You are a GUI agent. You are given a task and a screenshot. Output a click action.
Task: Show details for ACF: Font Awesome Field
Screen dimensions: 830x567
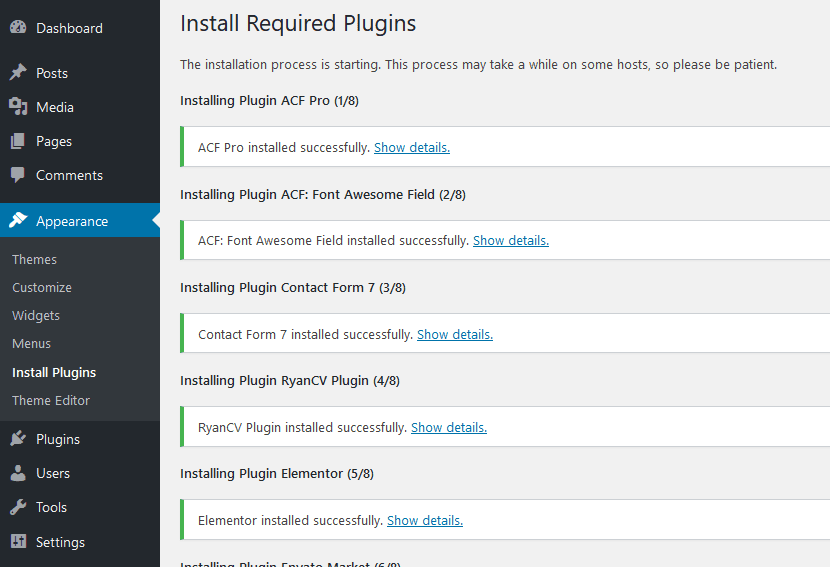(x=511, y=240)
